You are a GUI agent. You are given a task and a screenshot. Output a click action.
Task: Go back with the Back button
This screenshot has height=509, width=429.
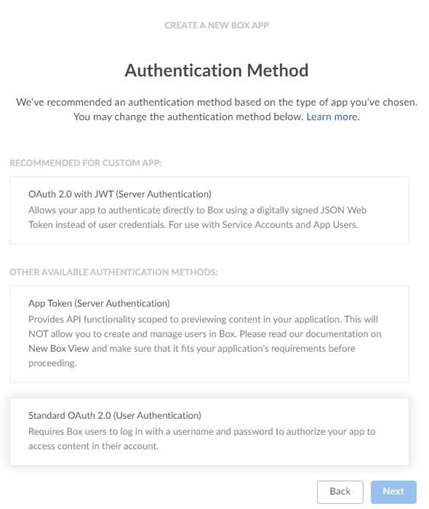(x=340, y=491)
